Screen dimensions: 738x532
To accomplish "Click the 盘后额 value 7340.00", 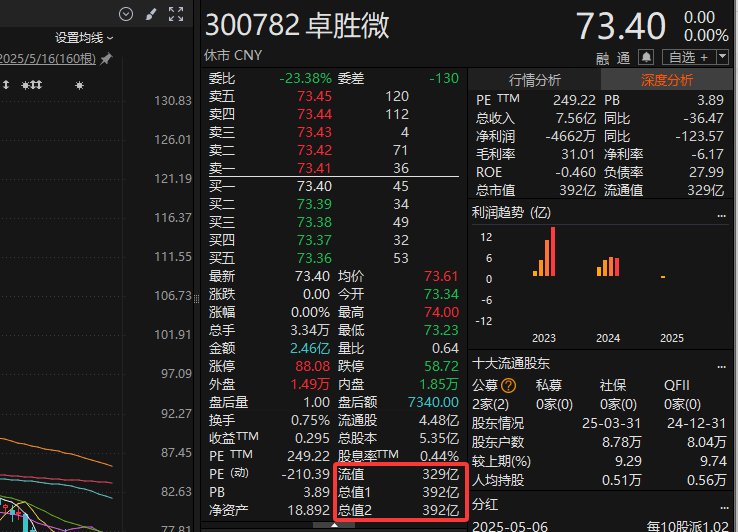I will [x=433, y=403].
